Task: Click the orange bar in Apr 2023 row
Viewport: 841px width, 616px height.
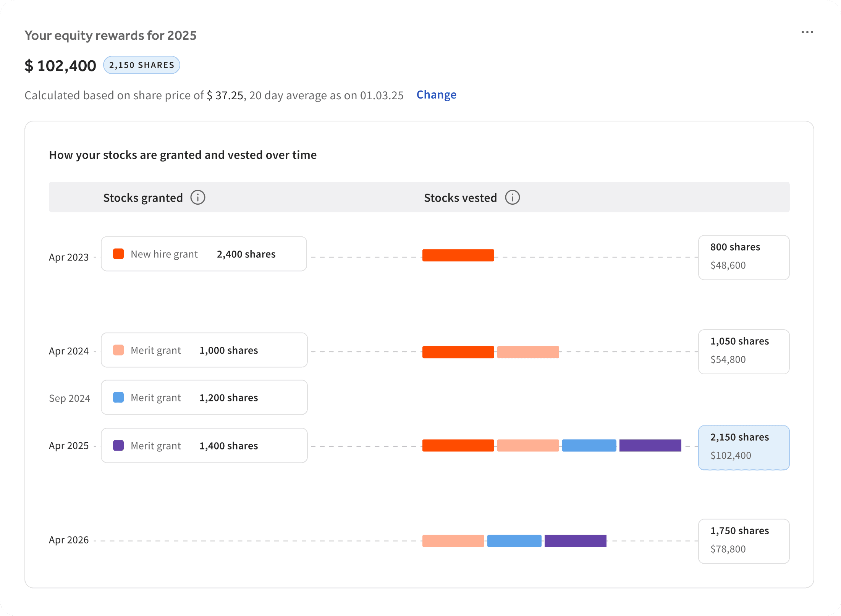Action: 458,255
